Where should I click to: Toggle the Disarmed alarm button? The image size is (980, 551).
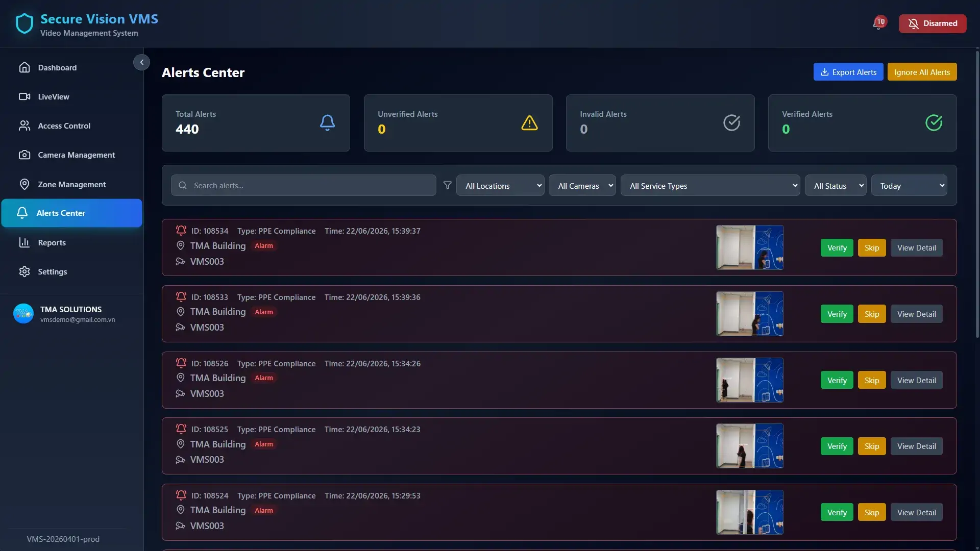coord(932,23)
